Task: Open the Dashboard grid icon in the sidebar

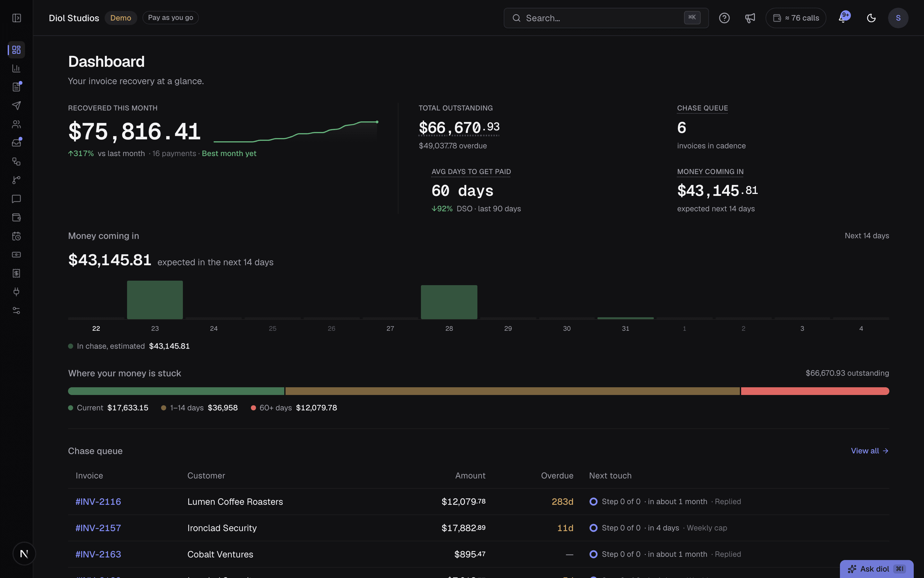Action: pyautogui.click(x=16, y=50)
